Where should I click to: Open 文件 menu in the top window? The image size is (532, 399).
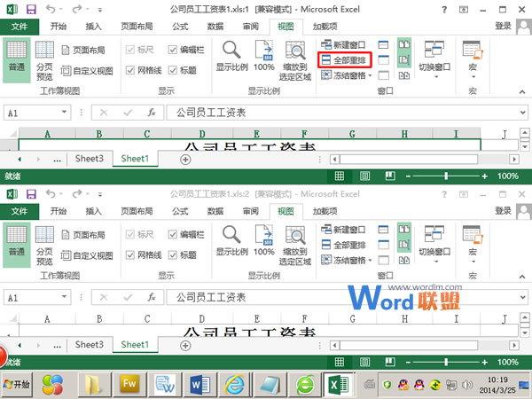pos(19,27)
